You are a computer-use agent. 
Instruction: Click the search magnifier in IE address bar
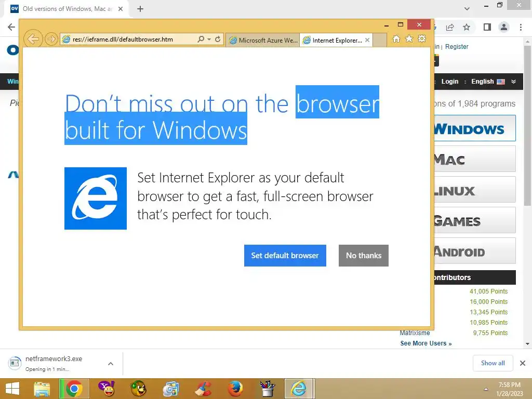(201, 39)
